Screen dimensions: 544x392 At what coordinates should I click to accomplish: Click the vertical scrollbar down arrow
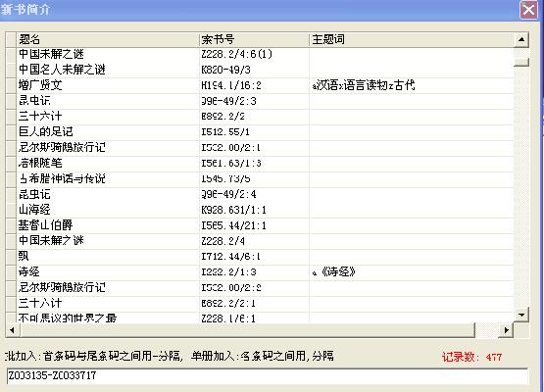[x=521, y=315]
